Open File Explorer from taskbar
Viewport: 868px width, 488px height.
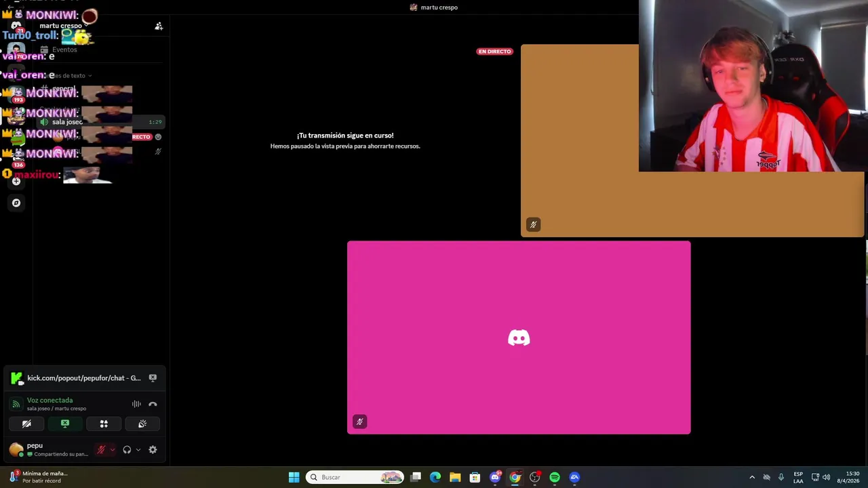pyautogui.click(x=455, y=477)
